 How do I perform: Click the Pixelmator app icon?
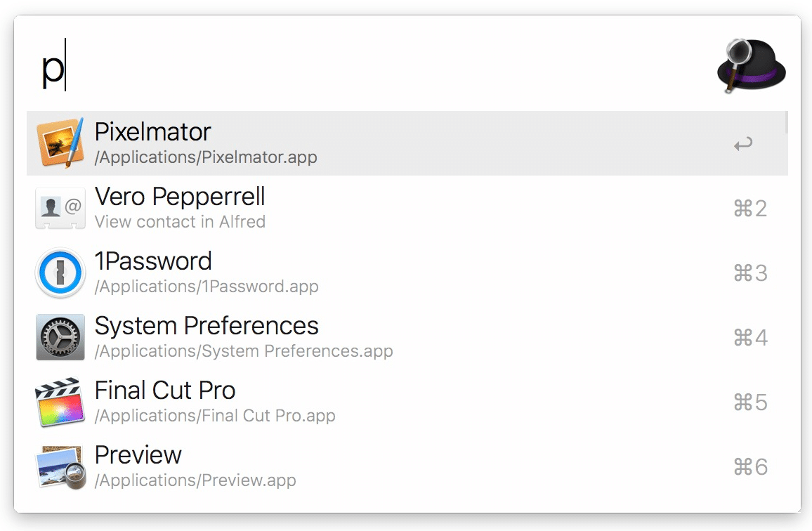point(60,143)
